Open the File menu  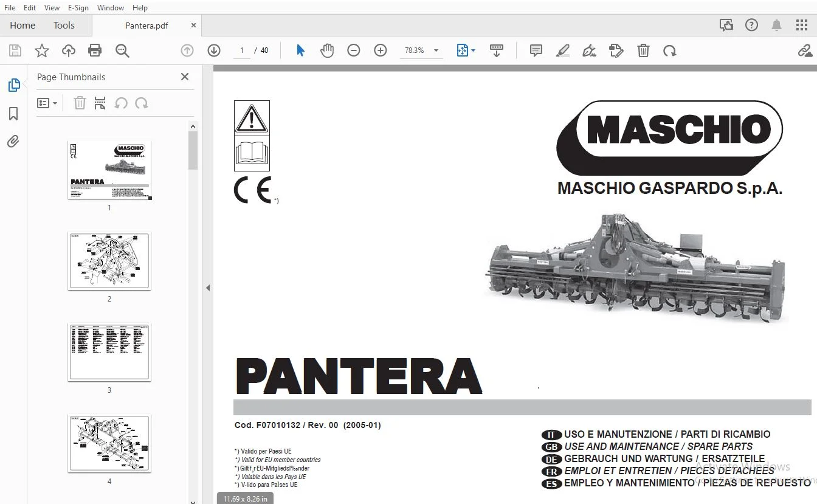(x=10, y=7)
